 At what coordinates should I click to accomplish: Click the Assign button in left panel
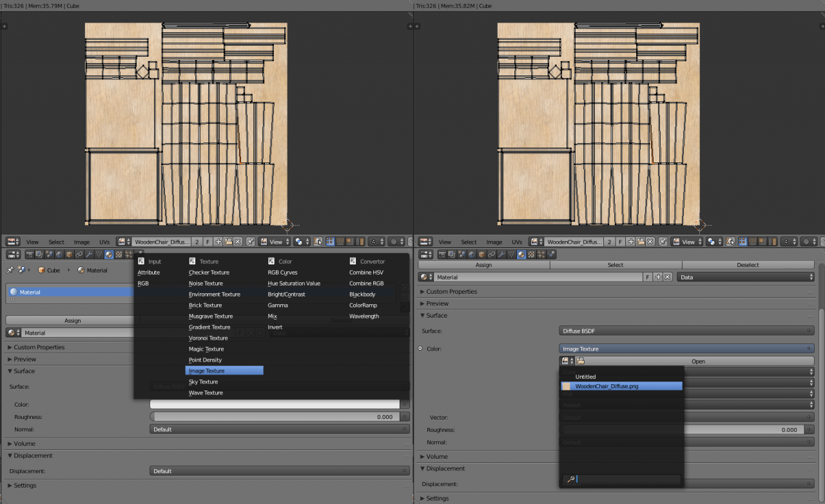tap(72, 320)
